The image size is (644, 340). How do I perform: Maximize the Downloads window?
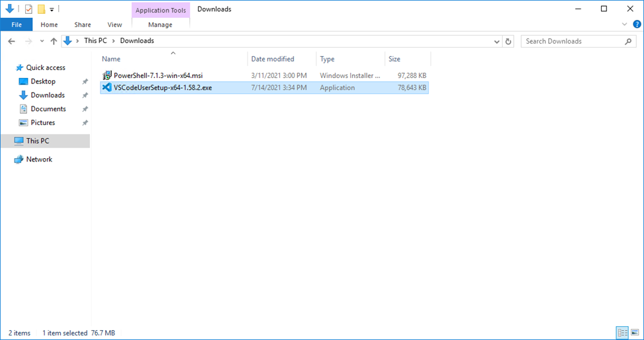tap(604, 9)
